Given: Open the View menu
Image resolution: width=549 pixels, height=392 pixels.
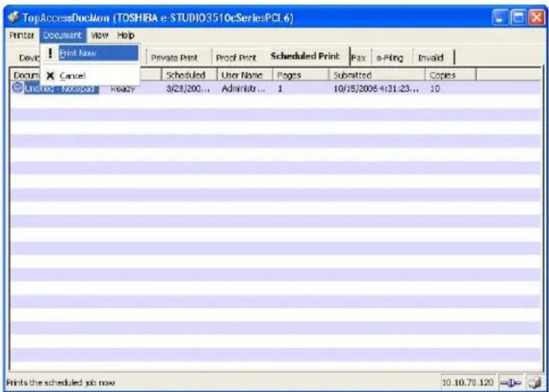Looking at the screenshot, I should tap(100, 35).
